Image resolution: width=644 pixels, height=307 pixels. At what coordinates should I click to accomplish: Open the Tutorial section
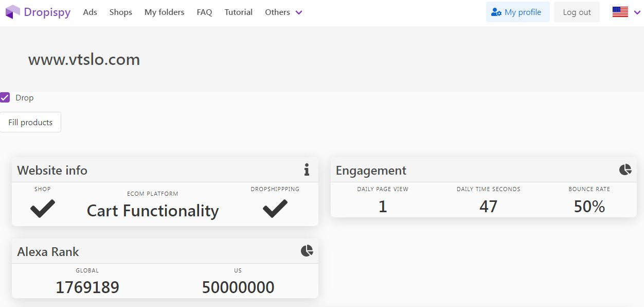coord(238,12)
